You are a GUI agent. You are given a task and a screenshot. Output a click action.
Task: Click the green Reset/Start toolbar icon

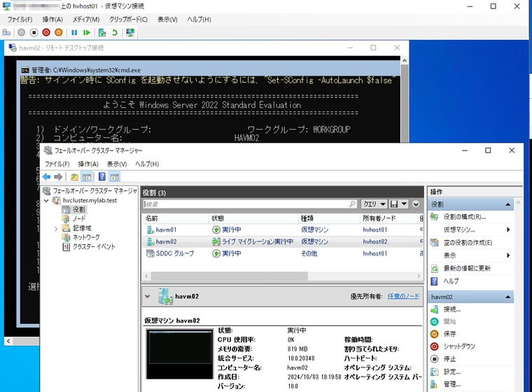pyautogui.click(x=87, y=33)
